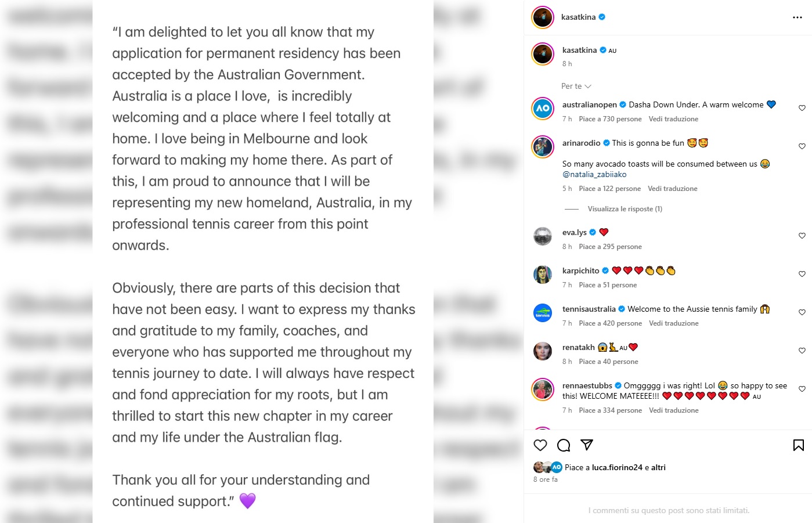The width and height of the screenshot is (812, 523).
Task: Open the three-dot more options menu
Action: coord(797,17)
